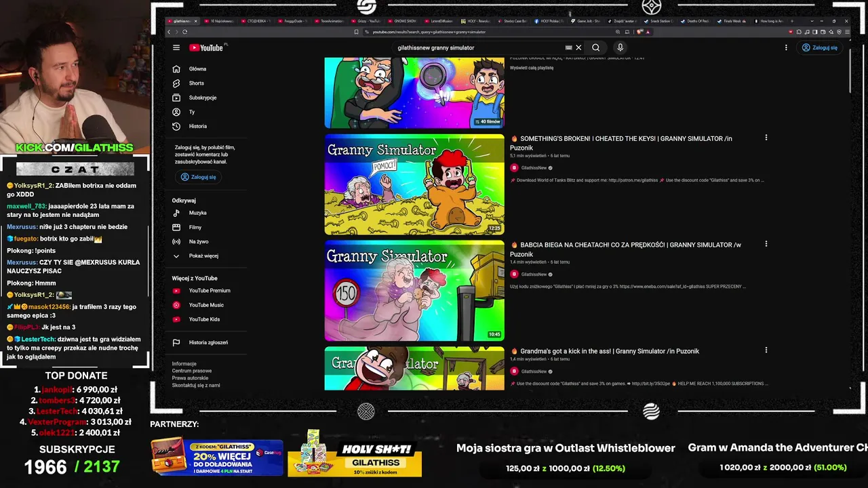Click the browser address bar URL
The image size is (868, 488).
click(429, 32)
